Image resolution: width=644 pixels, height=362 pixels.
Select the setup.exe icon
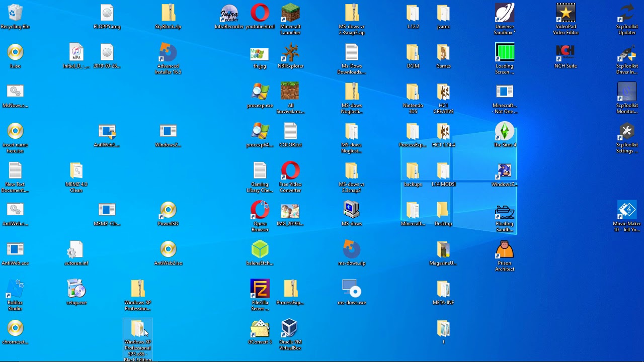tap(76, 289)
